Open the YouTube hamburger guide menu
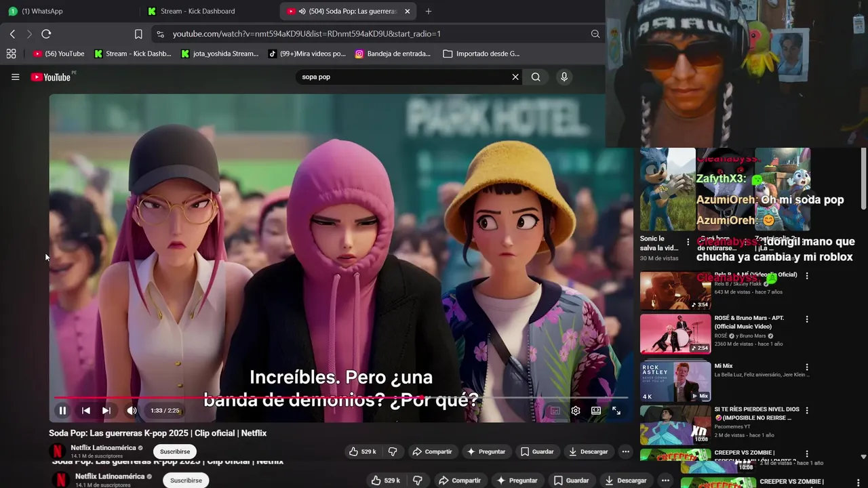 (x=15, y=77)
